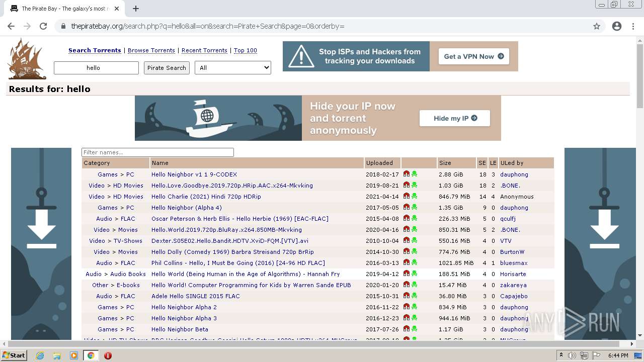Click magnet icon for Dexter.S05E02.Hello.Bandit row

407,240
